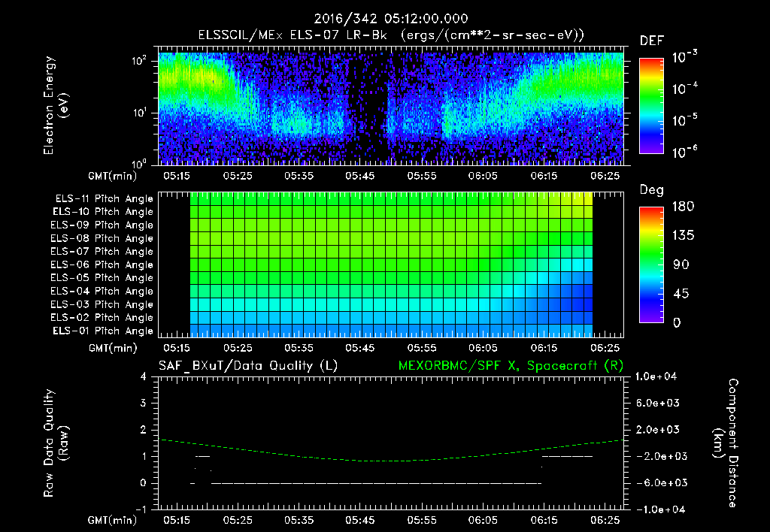The image size is (770, 532).
Task: Click the 10^-3 DEF scale value
Action: (x=685, y=57)
